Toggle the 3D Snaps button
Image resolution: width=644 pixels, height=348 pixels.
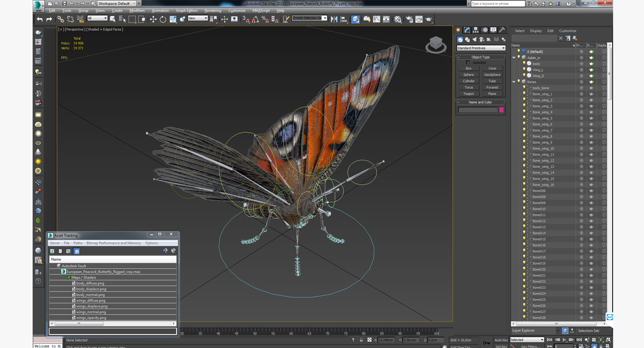(x=246, y=19)
